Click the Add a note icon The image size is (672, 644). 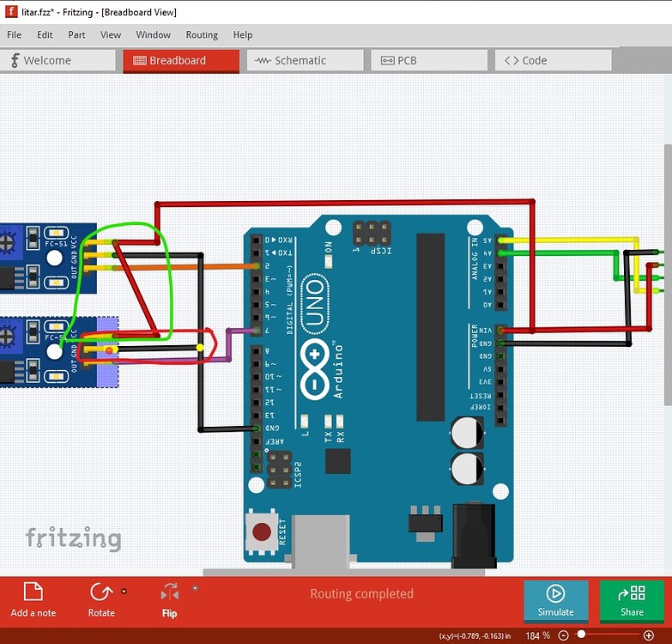(33, 592)
